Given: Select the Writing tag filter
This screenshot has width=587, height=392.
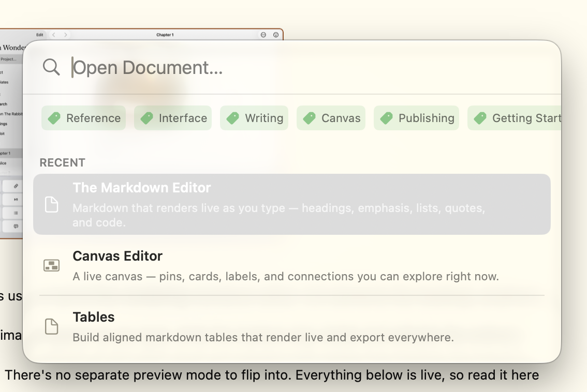Looking at the screenshot, I should [x=254, y=118].
